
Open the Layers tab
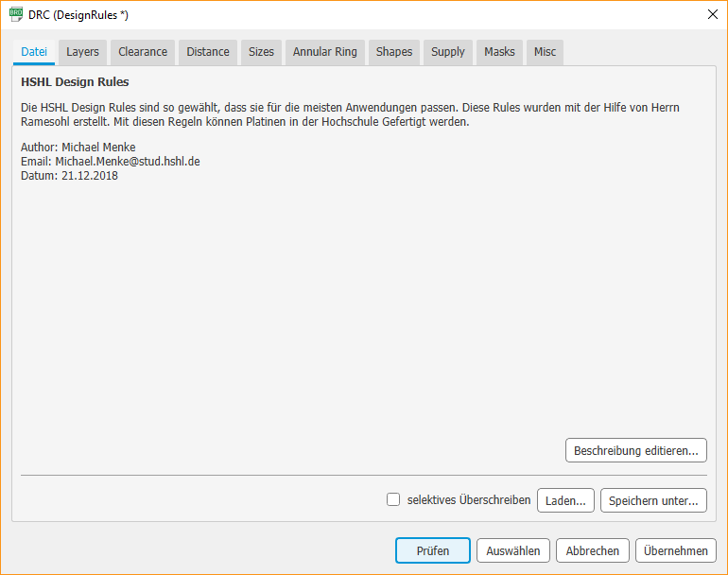coord(82,52)
